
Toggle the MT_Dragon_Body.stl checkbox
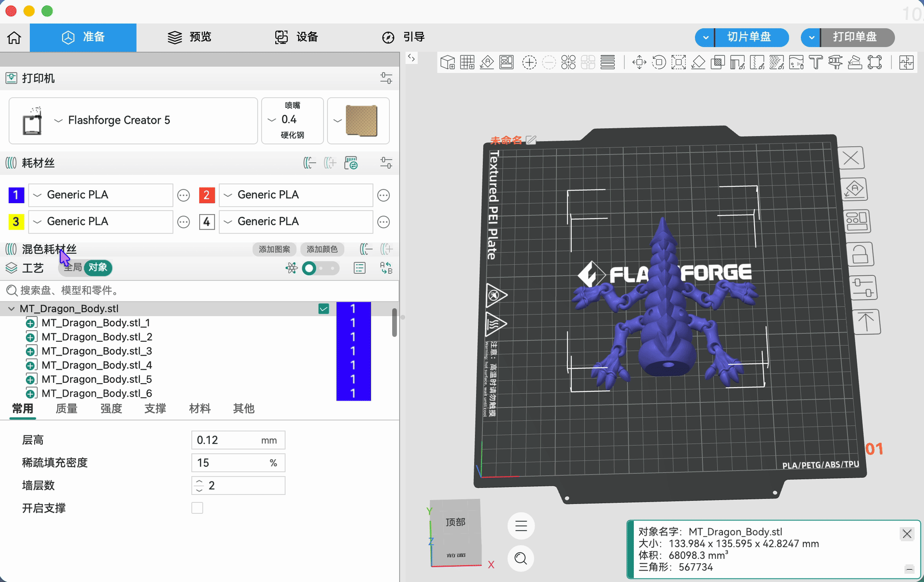[x=323, y=309]
